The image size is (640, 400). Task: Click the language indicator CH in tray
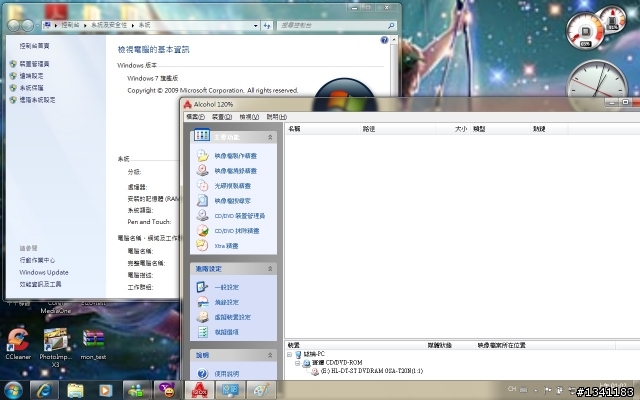click(x=512, y=389)
